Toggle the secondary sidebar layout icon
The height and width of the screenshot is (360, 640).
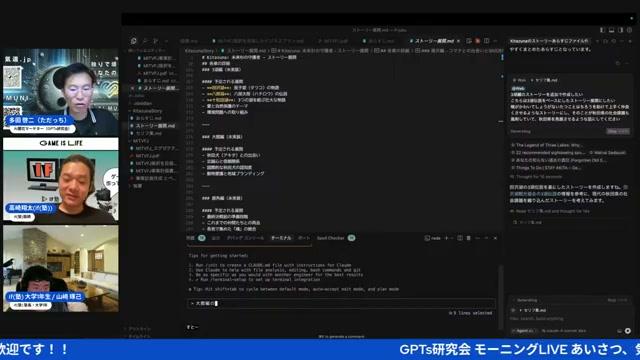tap(620, 30)
